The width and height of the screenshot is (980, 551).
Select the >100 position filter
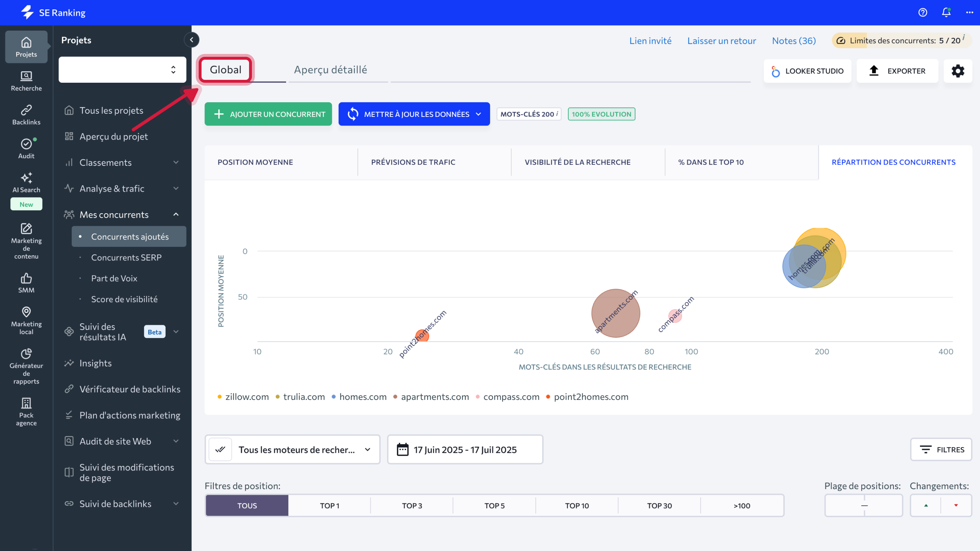742,505
